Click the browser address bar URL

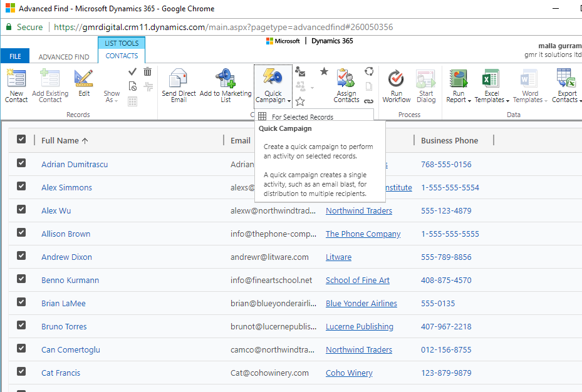coord(224,27)
